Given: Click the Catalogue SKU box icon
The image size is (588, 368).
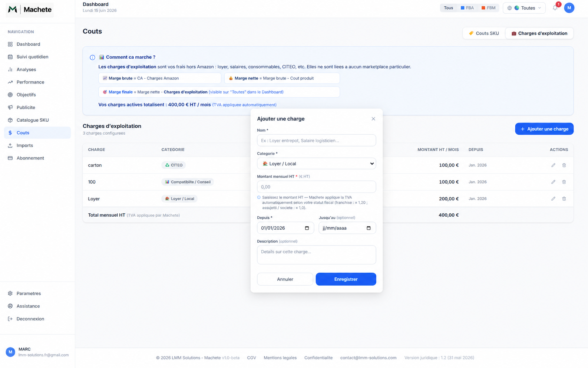Looking at the screenshot, I should (x=10, y=120).
